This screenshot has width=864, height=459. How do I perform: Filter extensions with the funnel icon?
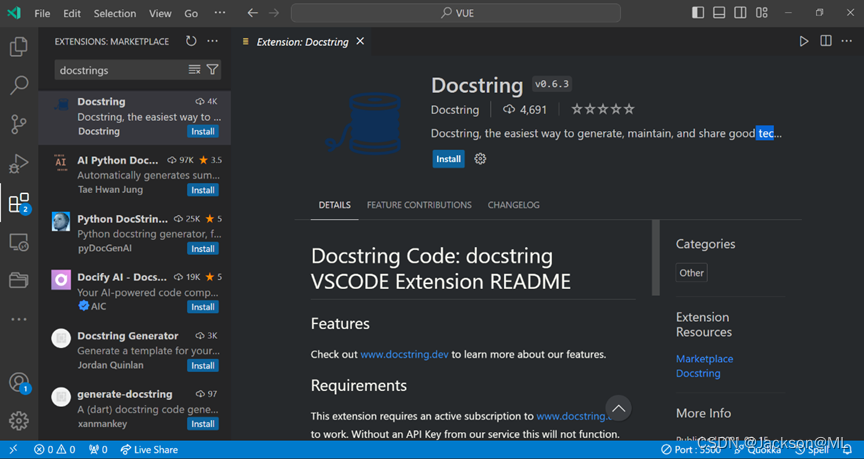click(x=212, y=69)
